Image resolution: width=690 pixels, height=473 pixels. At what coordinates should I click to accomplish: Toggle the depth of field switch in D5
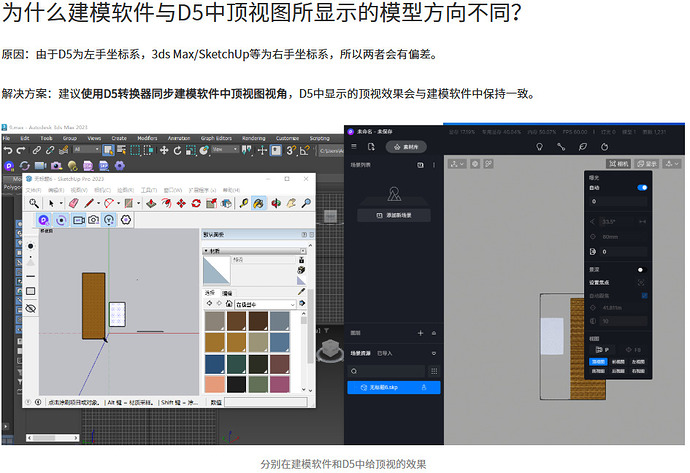pyautogui.click(x=642, y=269)
